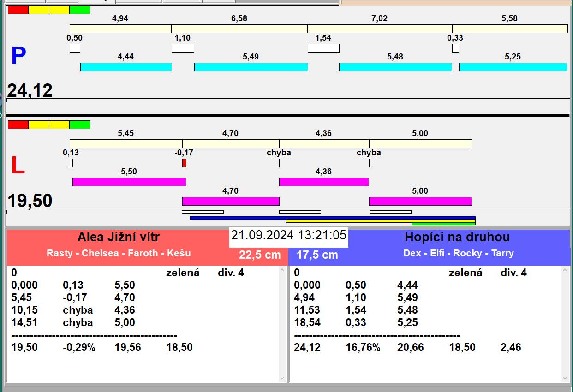Click the large red L lane letter
The height and width of the screenshot is (392, 573).
18,166
